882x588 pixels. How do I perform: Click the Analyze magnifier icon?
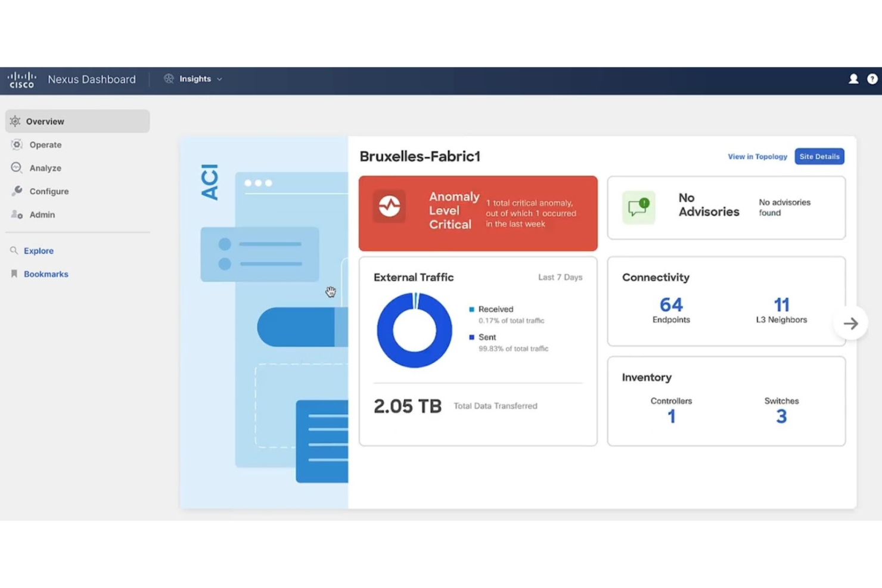15,167
